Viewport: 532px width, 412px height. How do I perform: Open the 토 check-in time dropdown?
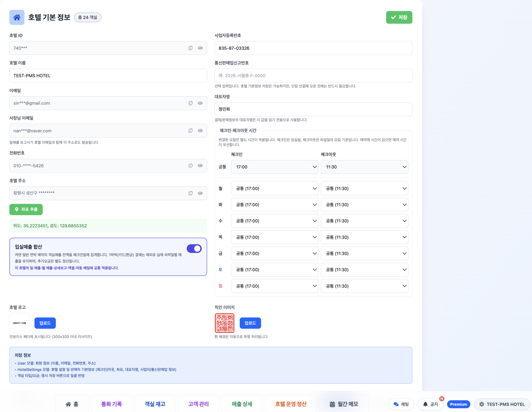point(274,270)
